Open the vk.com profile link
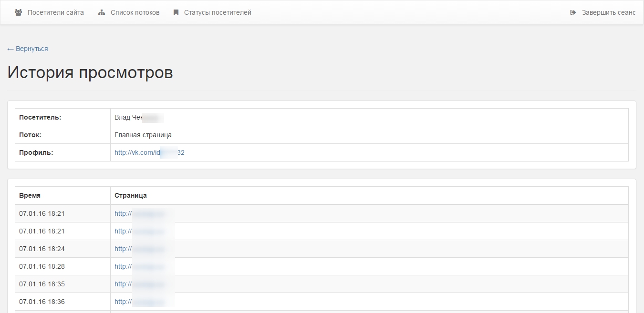 point(149,152)
